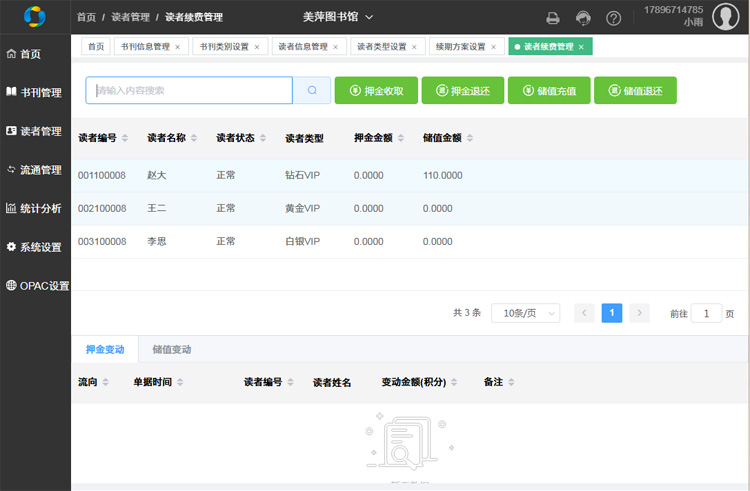Click the go-to page number field

point(706,313)
